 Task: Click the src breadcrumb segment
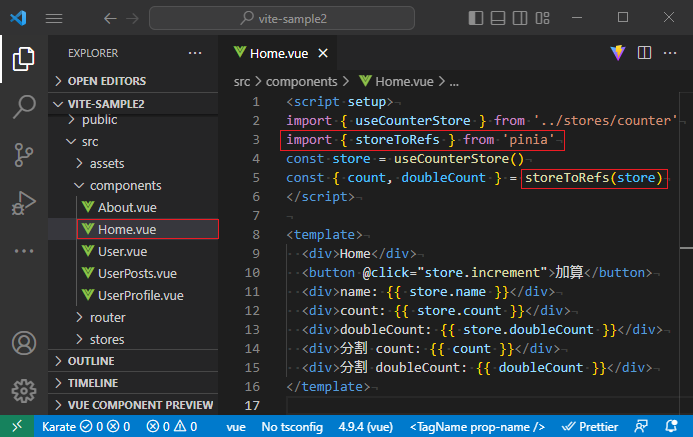(x=242, y=82)
